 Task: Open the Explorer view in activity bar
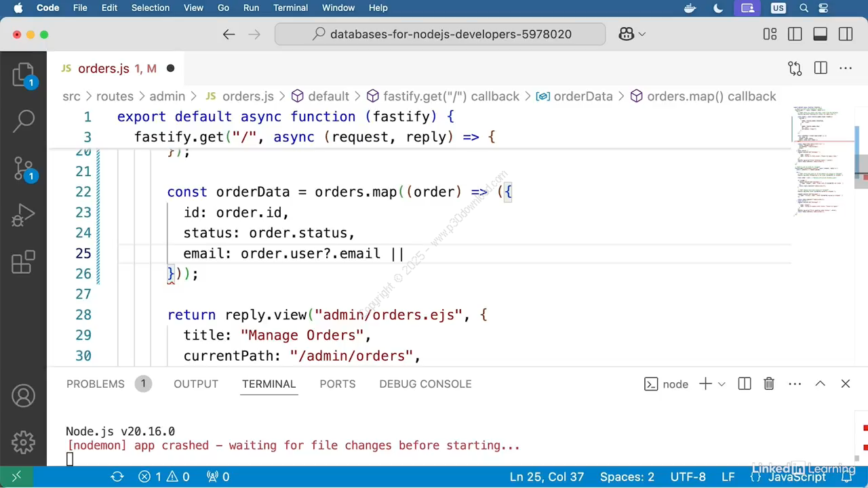(23, 75)
